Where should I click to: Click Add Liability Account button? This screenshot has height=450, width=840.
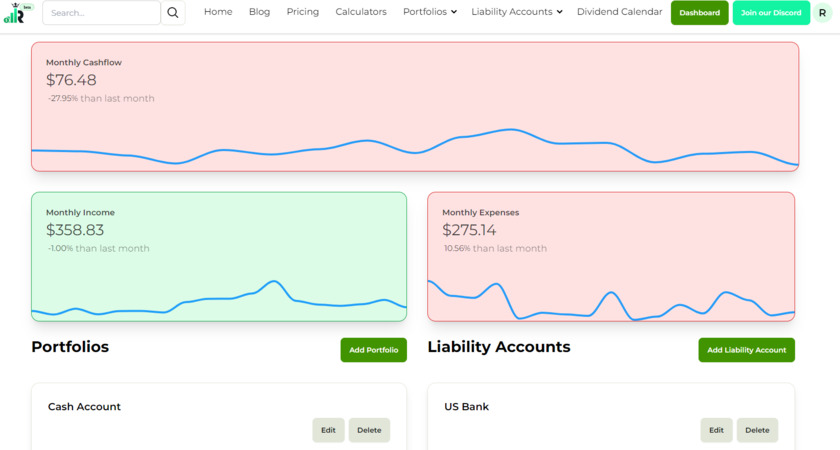(x=746, y=350)
